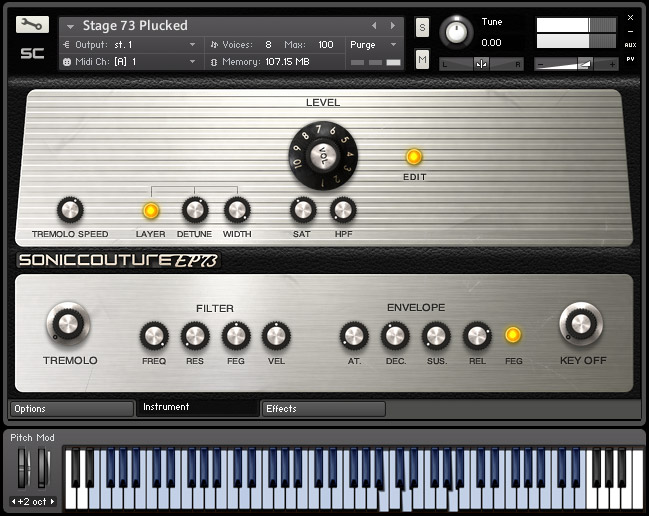Adjust the envelope REL knob

[477, 336]
